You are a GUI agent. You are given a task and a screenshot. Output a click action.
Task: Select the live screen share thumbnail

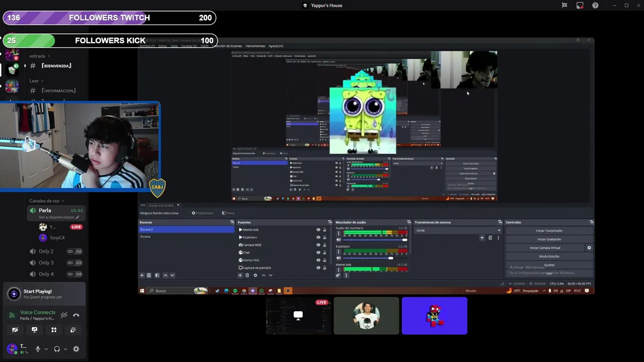click(x=298, y=316)
